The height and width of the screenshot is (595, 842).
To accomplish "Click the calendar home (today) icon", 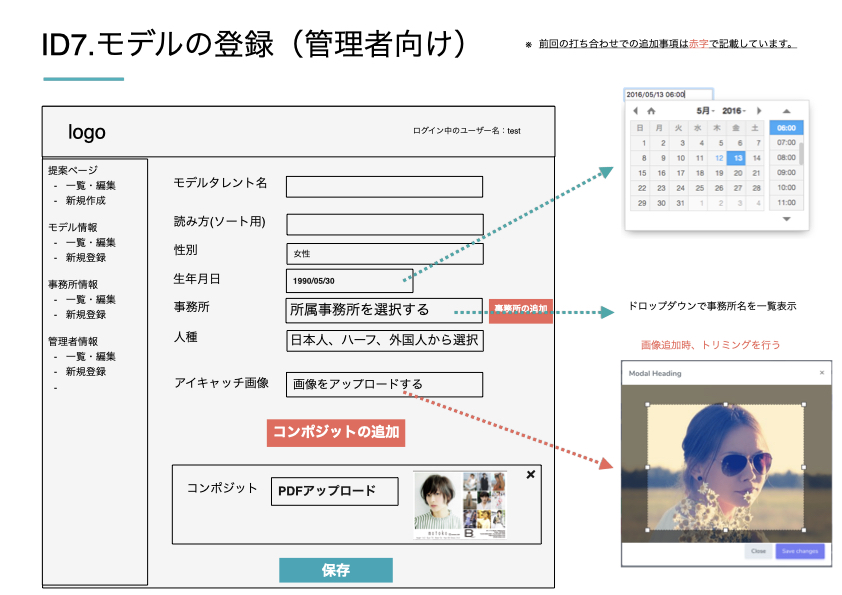I will click(651, 111).
